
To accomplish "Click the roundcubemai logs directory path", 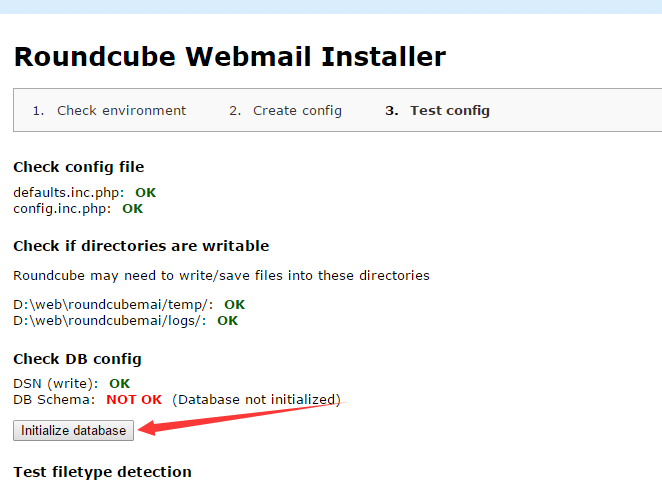I will point(110,321).
